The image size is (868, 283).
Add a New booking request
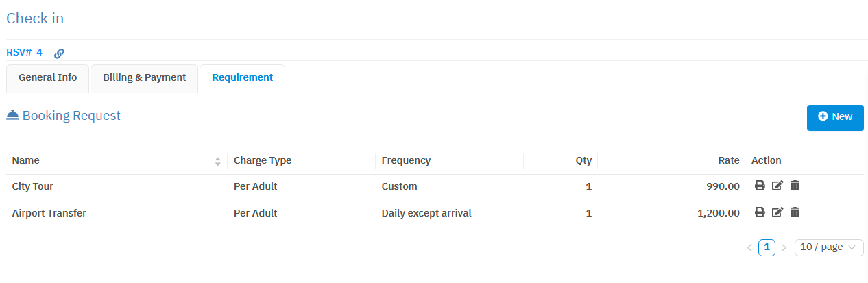click(x=834, y=117)
